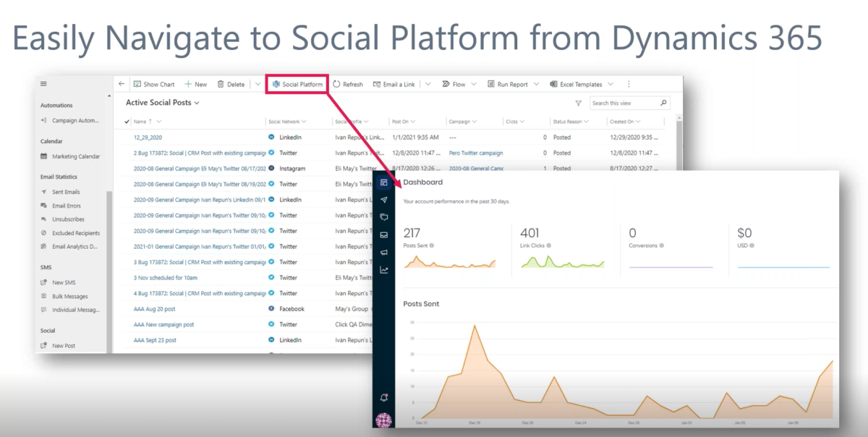Open Dashboard icon in dark sidebar
Image resolution: width=868 pixels, height=437 pixels.
(383, 182)
